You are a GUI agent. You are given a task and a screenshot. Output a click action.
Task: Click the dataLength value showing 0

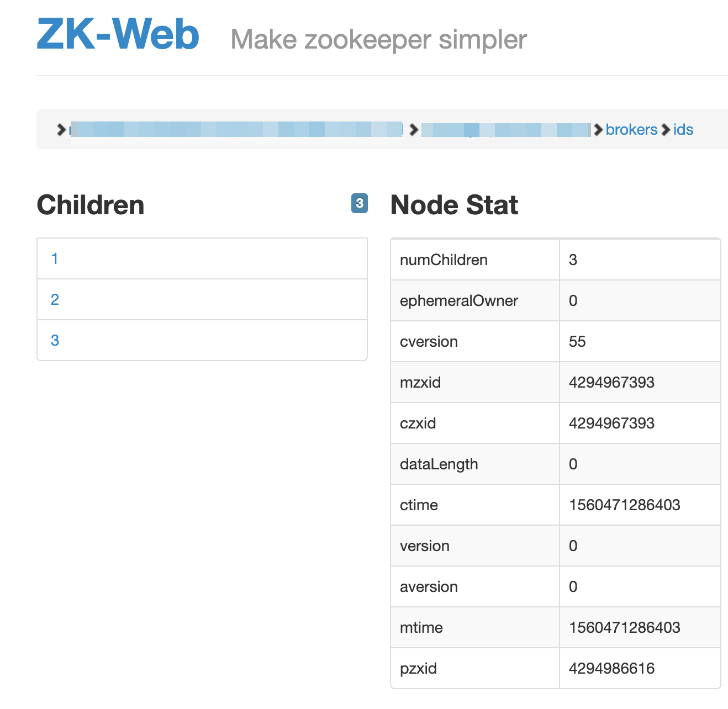[573, 464]
